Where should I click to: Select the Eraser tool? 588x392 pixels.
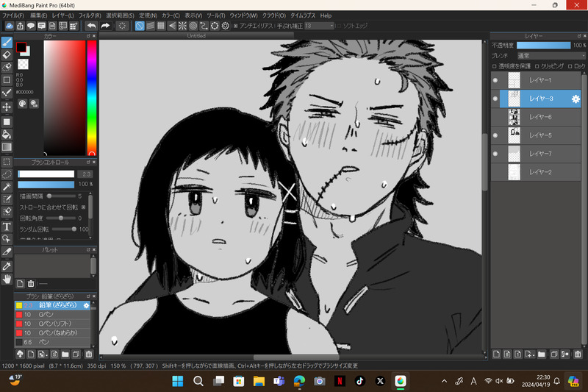tap(7, 54)
